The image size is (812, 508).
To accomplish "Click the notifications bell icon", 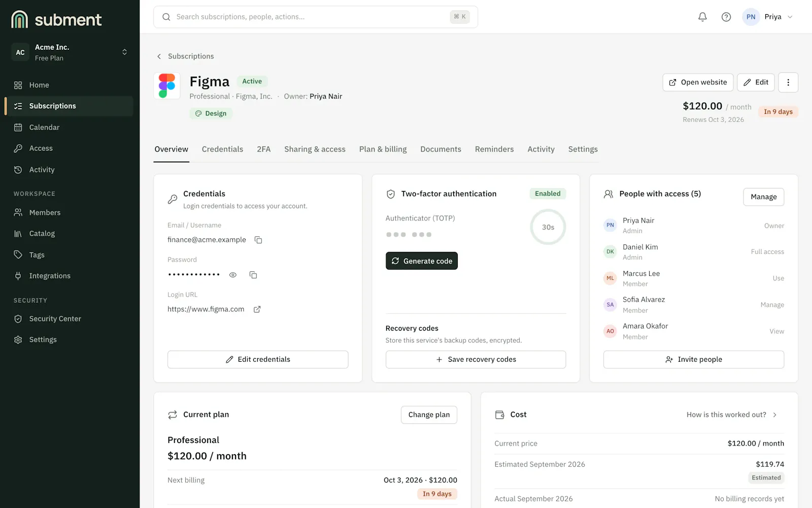I will 702,17.
